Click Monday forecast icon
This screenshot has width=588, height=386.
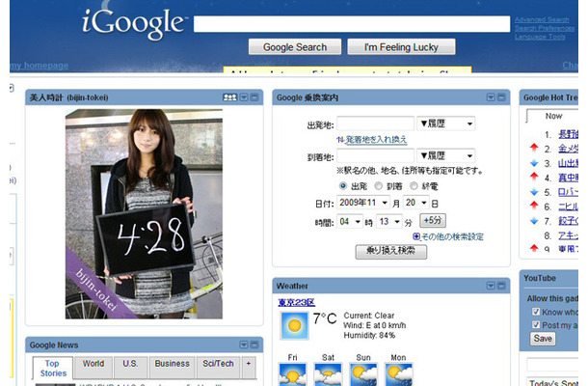pos(399,374)
